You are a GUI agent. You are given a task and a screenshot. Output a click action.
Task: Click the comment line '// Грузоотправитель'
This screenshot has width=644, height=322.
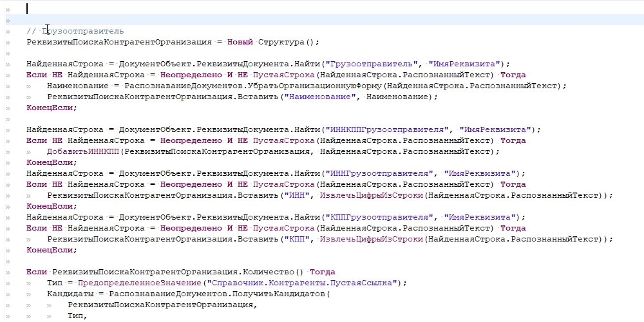75,31
